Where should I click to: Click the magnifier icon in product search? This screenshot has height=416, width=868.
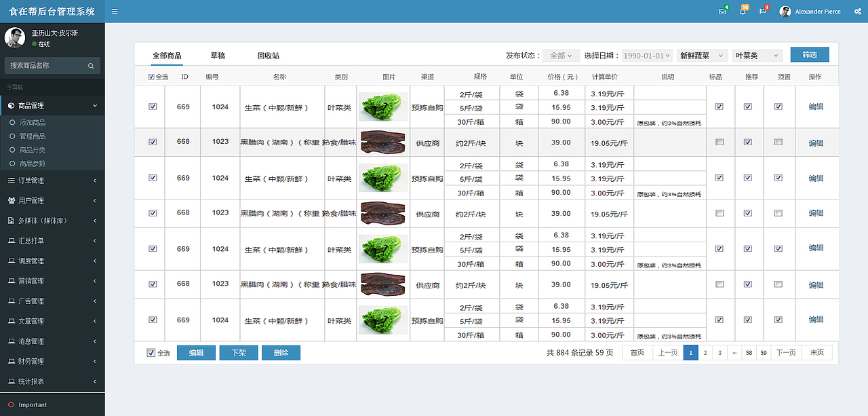[91, 66]
